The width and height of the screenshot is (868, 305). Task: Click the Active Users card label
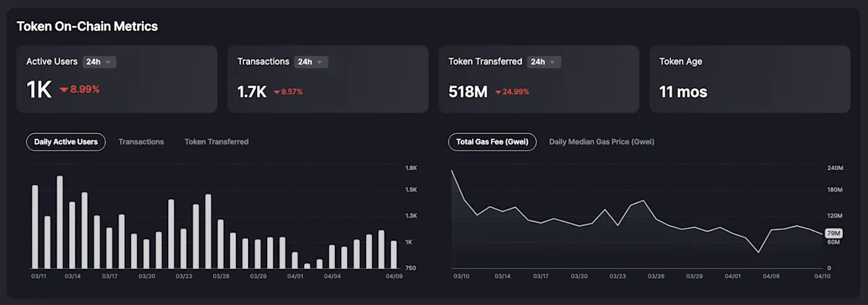pyautogui.click(x=52, y=62)
